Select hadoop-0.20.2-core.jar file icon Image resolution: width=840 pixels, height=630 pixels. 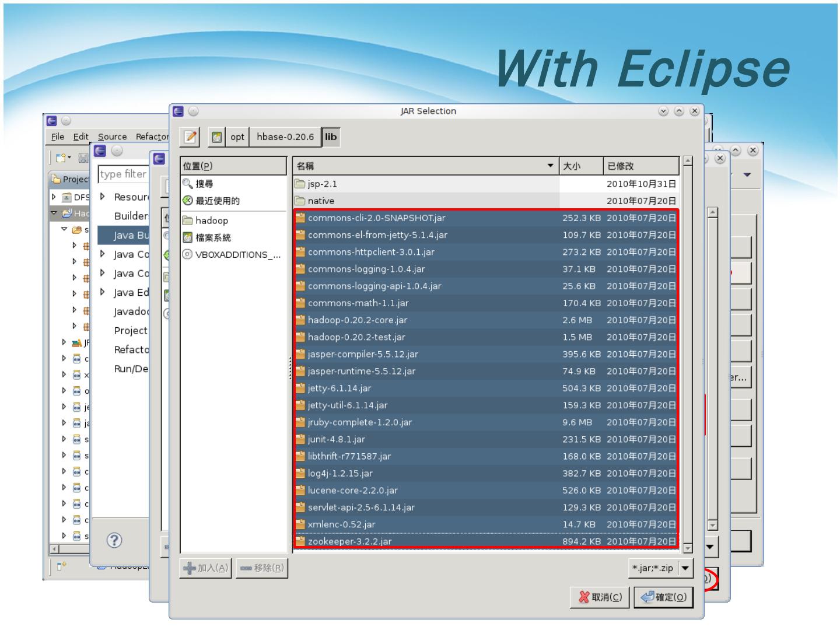[x=300, y=320]
